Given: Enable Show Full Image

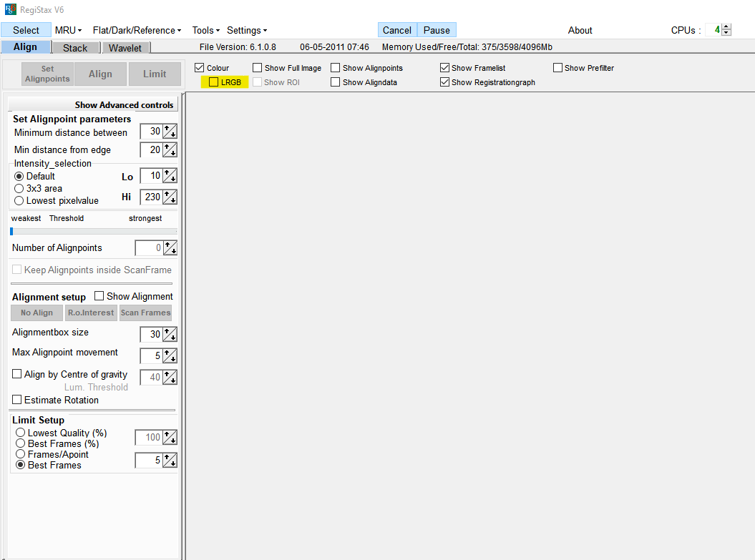Looking at the screenshot, I should coord(257,68).
